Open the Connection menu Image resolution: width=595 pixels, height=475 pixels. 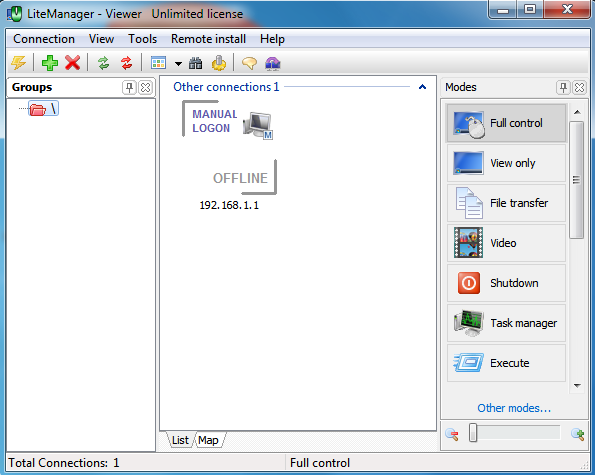(44, 39)
